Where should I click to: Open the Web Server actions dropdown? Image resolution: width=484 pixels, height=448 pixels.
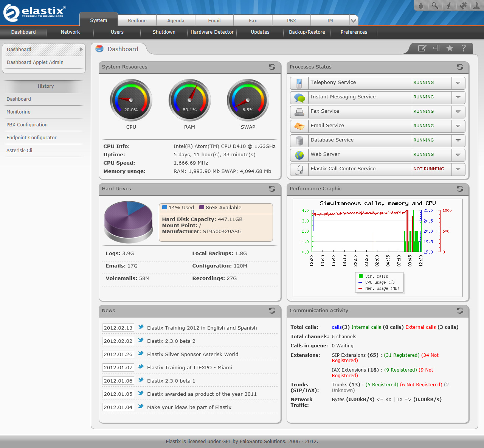pos(458,155)
